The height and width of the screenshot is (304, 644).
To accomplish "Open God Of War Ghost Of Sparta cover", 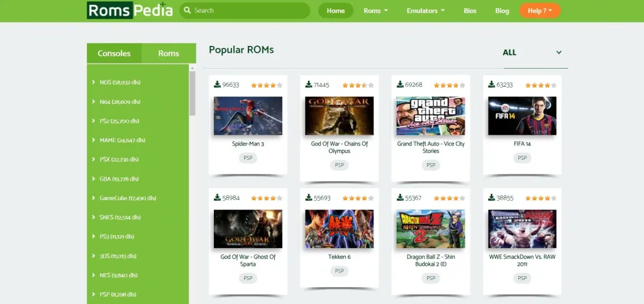I will [x=248, y=229].
